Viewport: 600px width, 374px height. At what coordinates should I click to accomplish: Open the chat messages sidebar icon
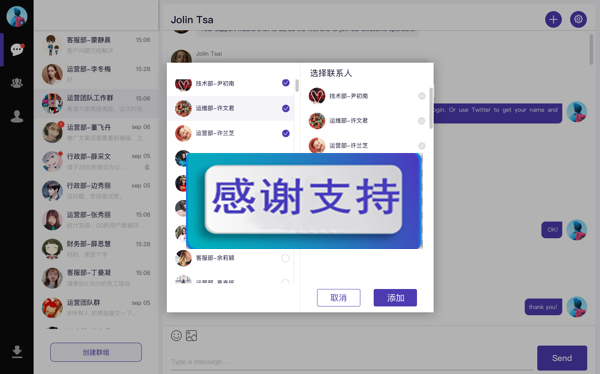tap(17, 49)
